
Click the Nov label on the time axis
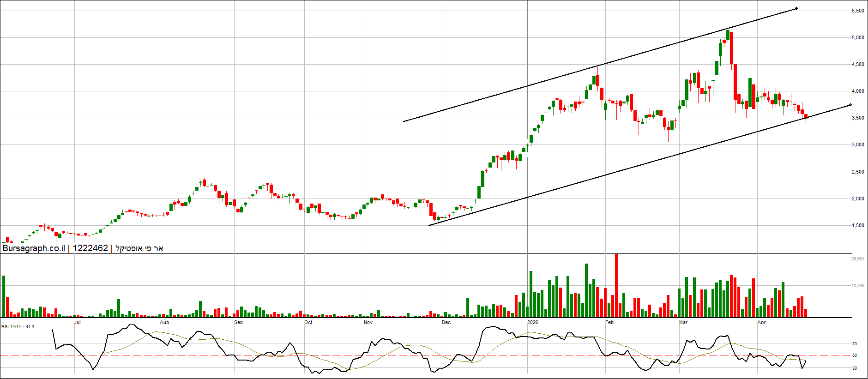[x=368, y=322]
